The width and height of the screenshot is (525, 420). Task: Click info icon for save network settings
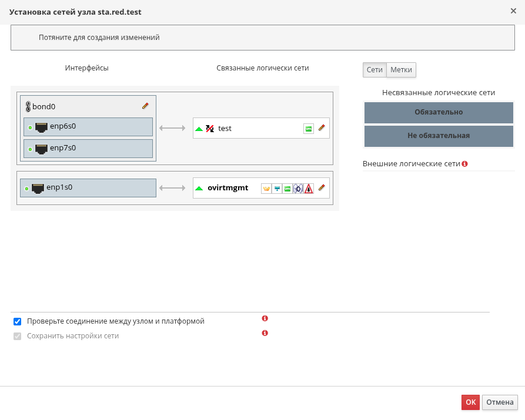[265, 333]
